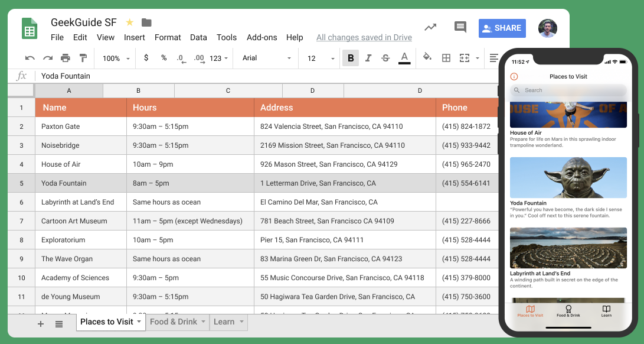
Task: Increase decimal places icon
Action: [x=199, y=59]
